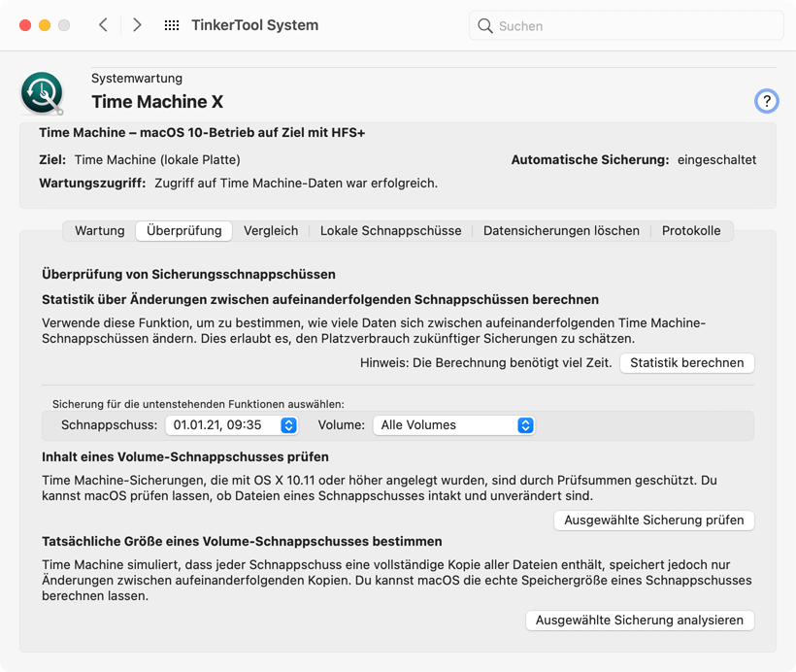Click 'Sicherung für die untenstehenden Funktionen auswählen:' label

(x=198, y=404)
